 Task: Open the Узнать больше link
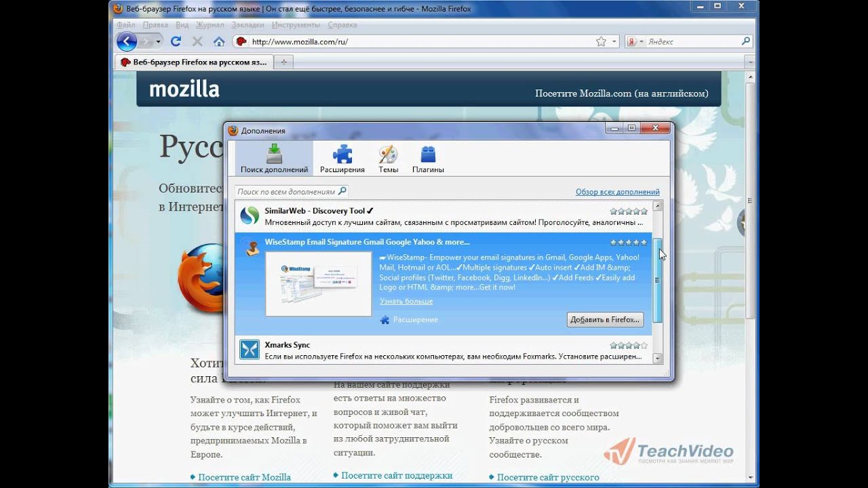pyautogui.click(x=406, y=301)
